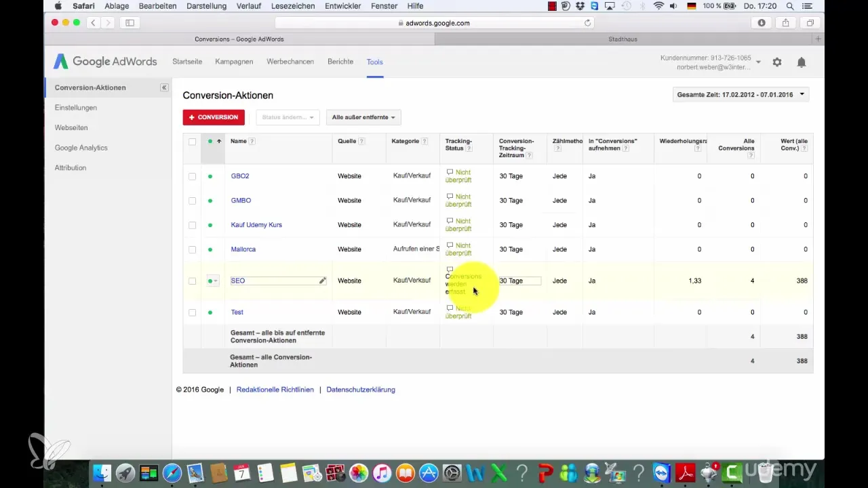Image resolution: width=868 pixels, height=488 pixels.
Task: Open the Redaktionelle Richtlinien link
Action: (275, 390)
